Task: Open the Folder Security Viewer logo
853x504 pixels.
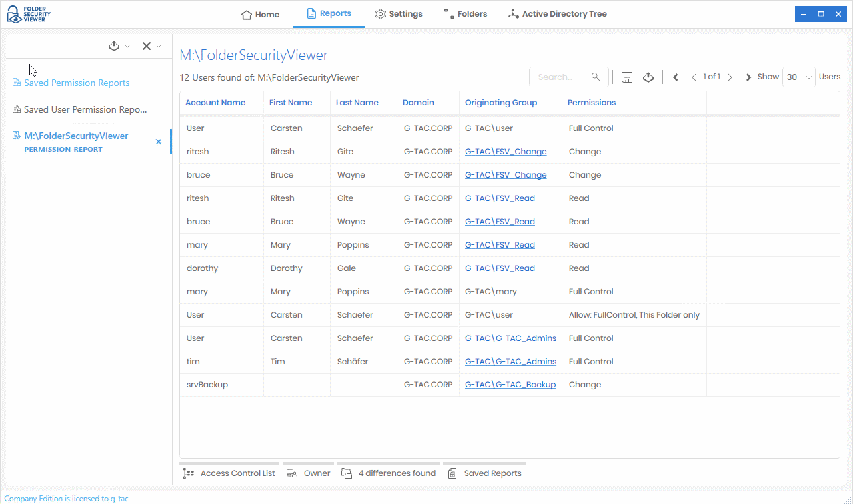Action: click(28, 14)
